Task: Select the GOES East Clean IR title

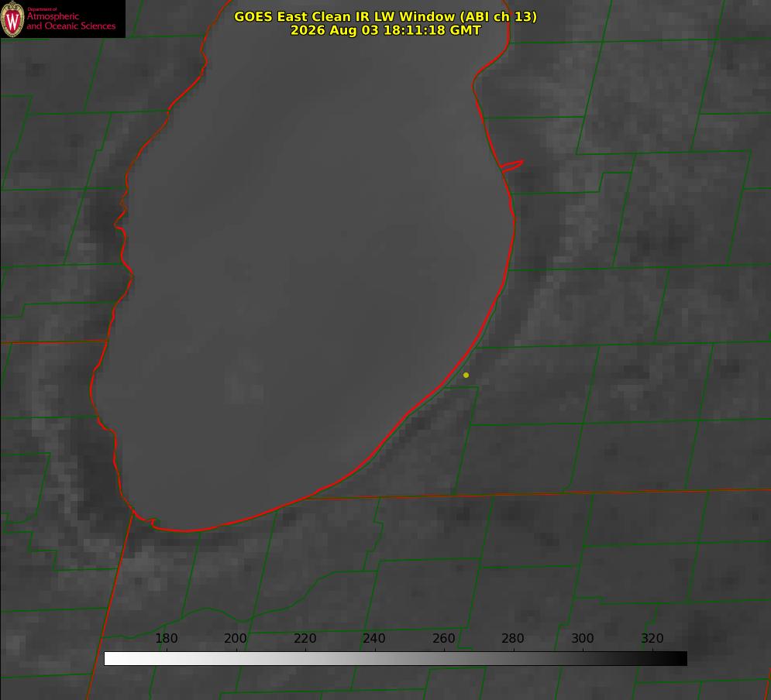Action: coord(385,16)
